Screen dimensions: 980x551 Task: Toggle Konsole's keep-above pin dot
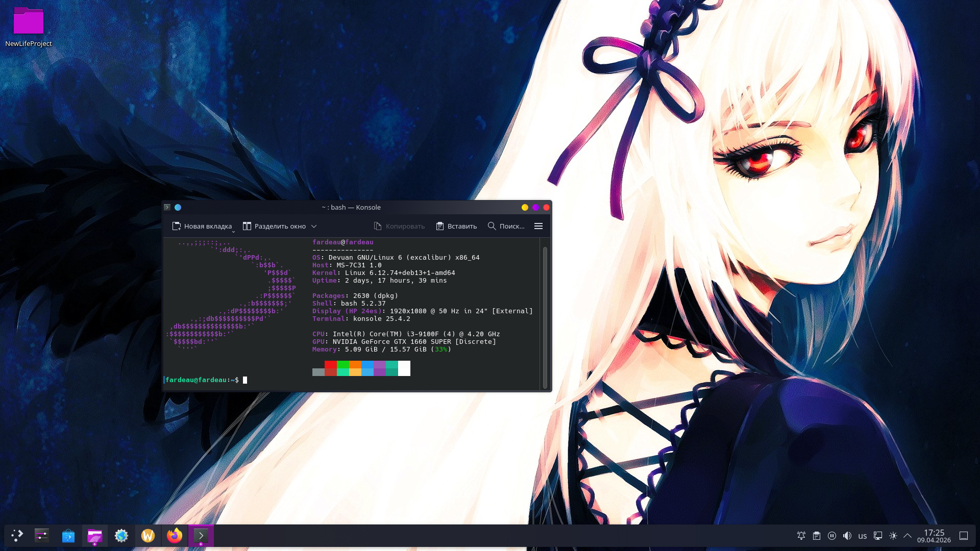coord(178,208)
